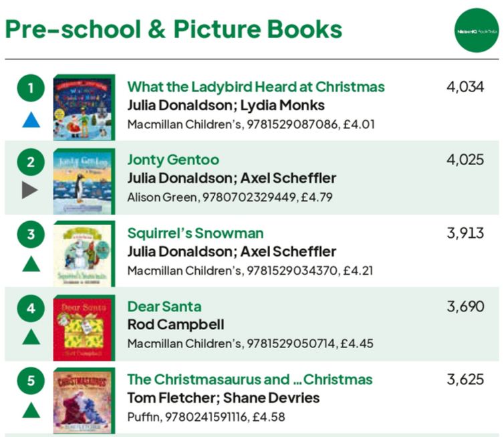504x437 pixels.
Task: Open The Christmasaurus and ... Christmas title
Action: (x=249, y=380)
